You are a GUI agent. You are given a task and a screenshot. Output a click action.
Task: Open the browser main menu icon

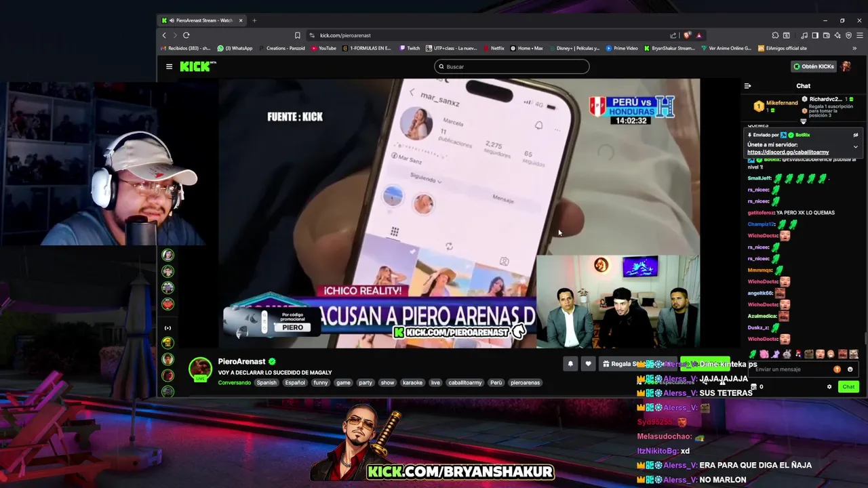click(x=859, y=35)
